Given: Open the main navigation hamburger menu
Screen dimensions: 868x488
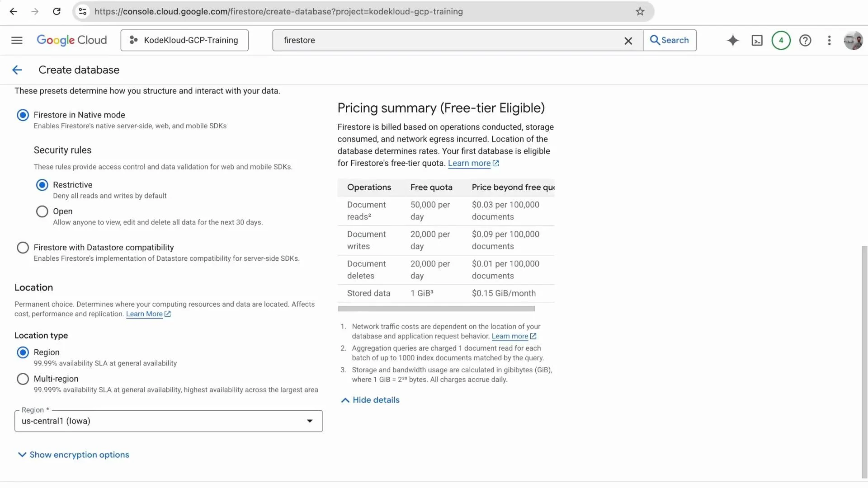Looking at the screenshot, I should (17, 40).
